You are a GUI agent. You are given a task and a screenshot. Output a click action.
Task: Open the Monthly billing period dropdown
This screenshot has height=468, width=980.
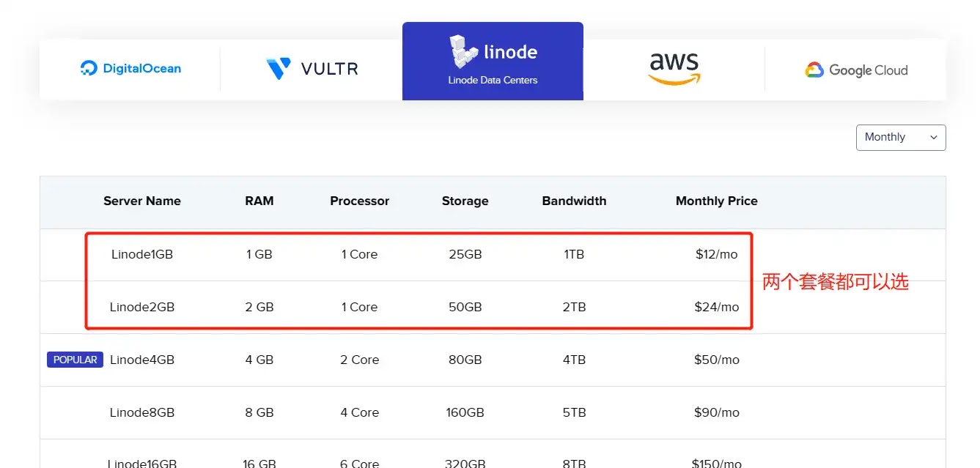[901, 138]
